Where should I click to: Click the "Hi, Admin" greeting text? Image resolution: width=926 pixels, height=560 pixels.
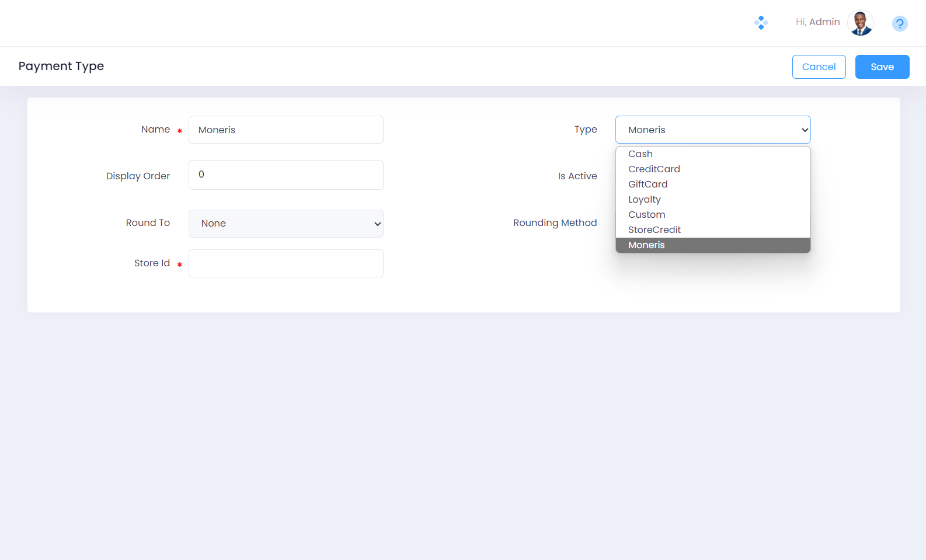pyautogui.click(x=817, y=22)
